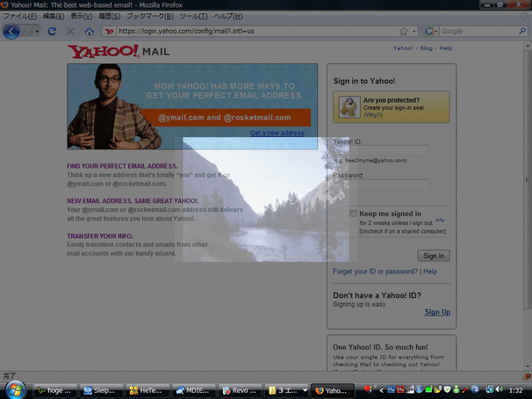This screenshot has width=532, height=399.
Task: Click the sign-in seal icon
Action: click(348, 106)
